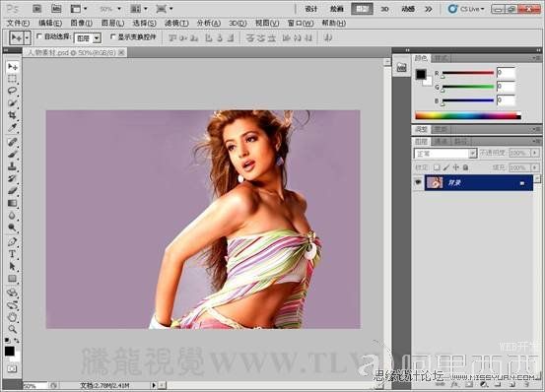This screenshot has width=545, height=392.
Task: Open the 窗口(W) menu
Action: point(301,24)
